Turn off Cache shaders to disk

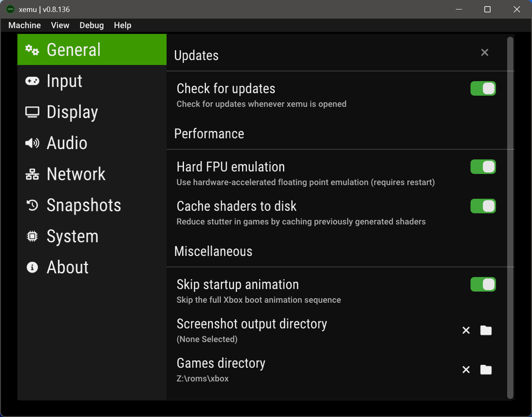coord(483,206)
